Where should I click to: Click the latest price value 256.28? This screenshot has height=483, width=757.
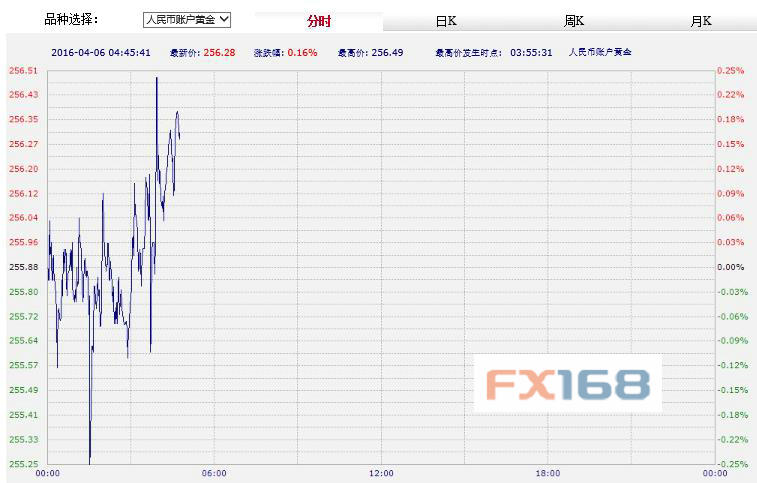pyautogui.click(x=218, y=52)
